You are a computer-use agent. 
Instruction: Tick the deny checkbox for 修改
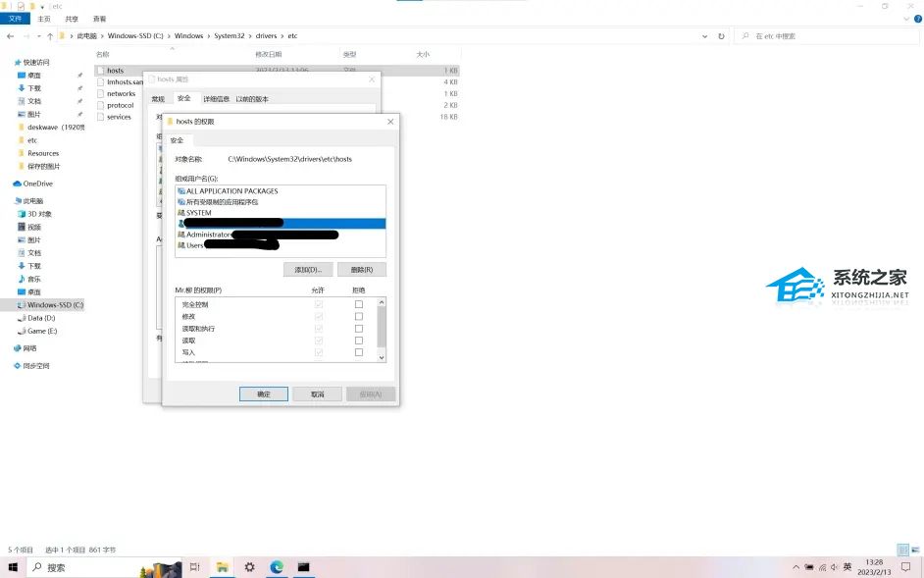click(x=358, y=316)
